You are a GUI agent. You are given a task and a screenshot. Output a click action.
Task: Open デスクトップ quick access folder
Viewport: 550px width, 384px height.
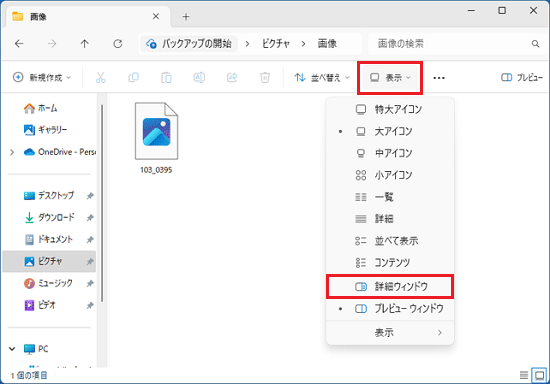[x=49, y=195]
